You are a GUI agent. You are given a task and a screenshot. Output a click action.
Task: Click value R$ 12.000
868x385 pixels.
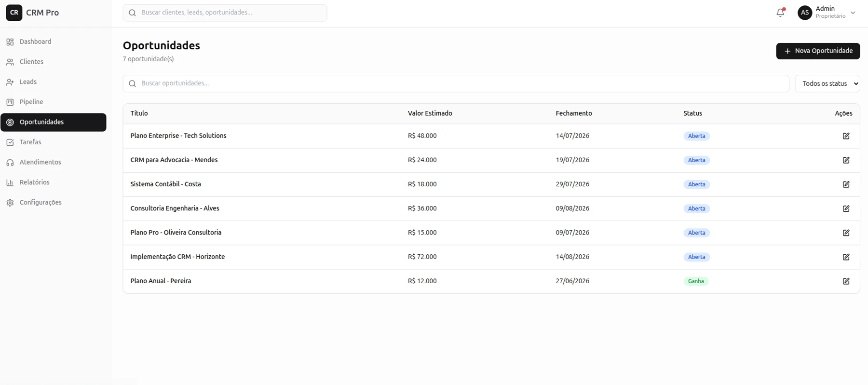coord(422,281)
